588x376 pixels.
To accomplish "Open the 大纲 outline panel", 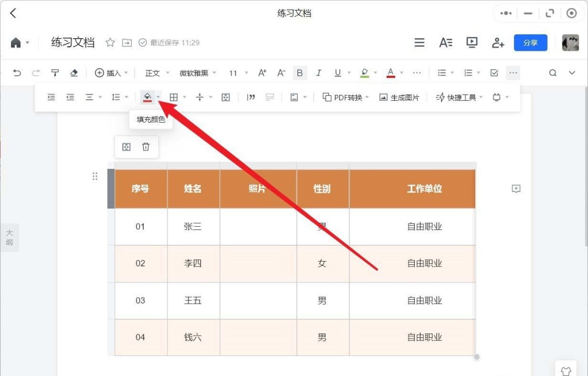I will tap(9, 237).
